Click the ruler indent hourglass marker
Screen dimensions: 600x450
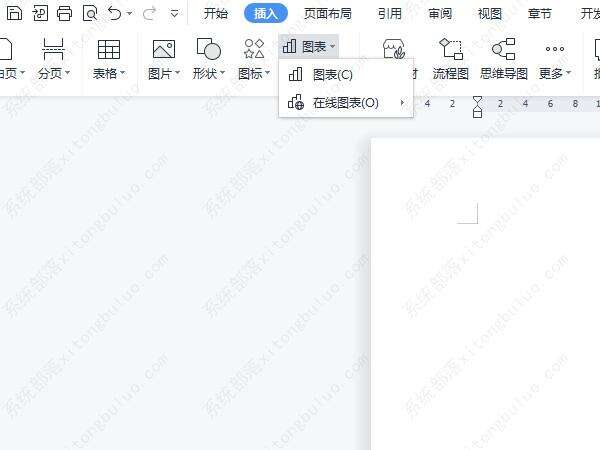pos(477,107)
